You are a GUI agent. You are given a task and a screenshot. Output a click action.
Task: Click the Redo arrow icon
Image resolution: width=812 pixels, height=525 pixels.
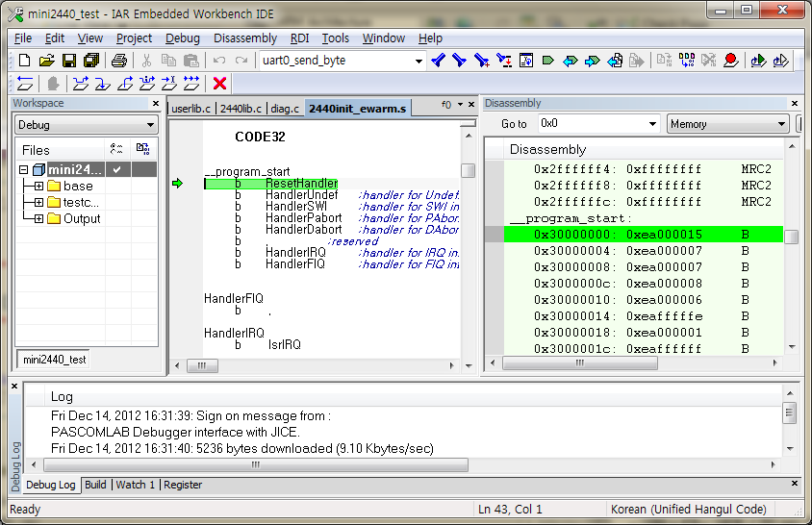pyautogui.click(x=241, y=61)
